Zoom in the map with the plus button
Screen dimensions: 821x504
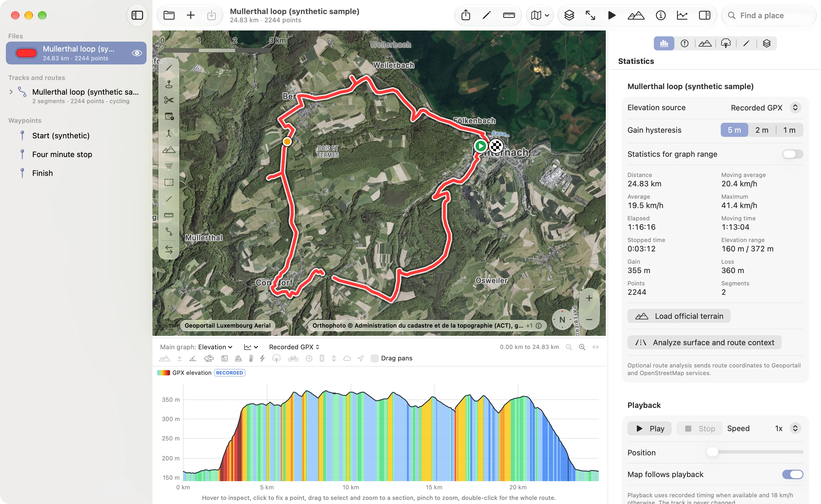pyautogui.click(x=589, y=298)
